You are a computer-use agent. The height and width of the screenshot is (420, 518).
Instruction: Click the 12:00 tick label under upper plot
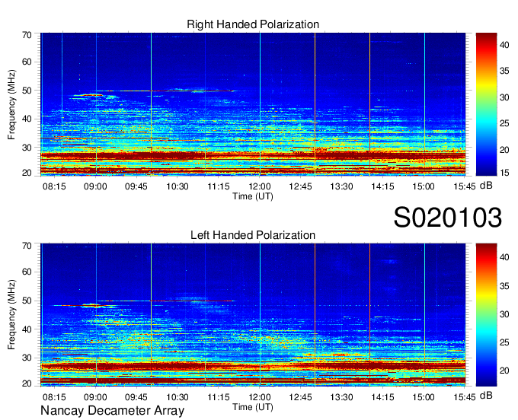[260, 186]
